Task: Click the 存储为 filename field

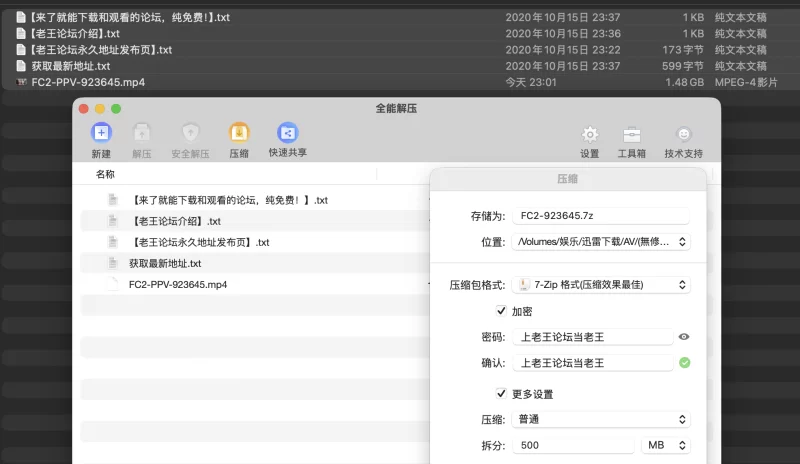Action: [x=600, y=216]
